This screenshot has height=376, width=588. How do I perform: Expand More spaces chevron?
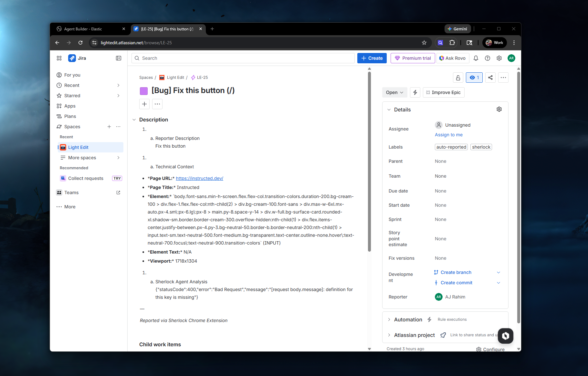118,158
